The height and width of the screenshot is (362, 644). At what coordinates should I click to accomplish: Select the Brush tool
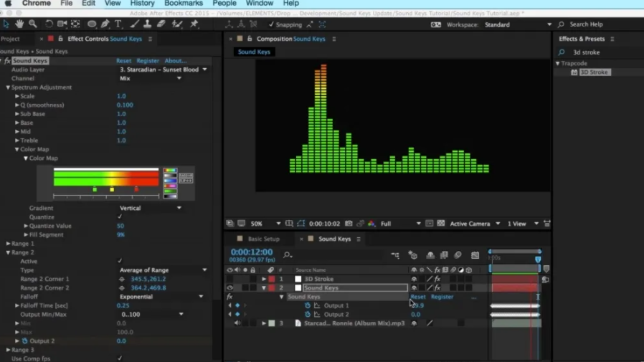[134, 24]
